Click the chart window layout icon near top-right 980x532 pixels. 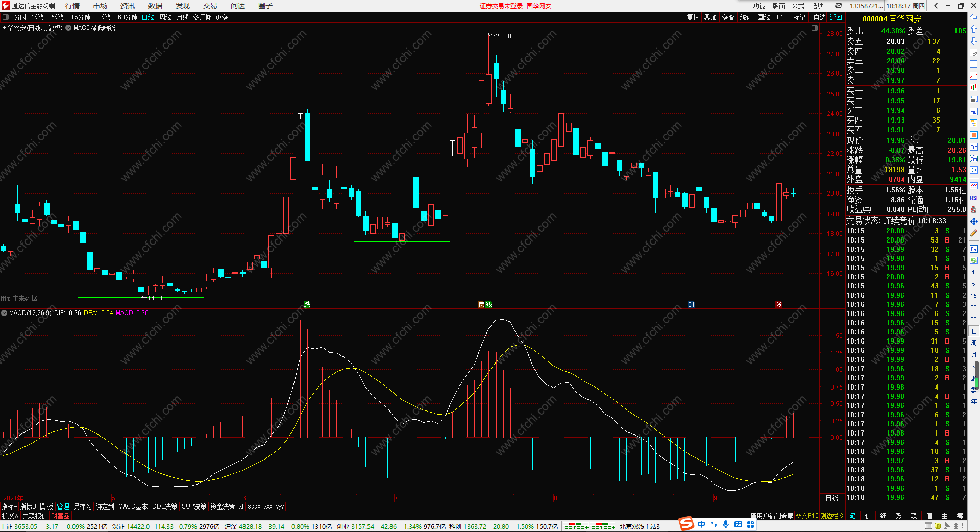click(x=815, y=28)
